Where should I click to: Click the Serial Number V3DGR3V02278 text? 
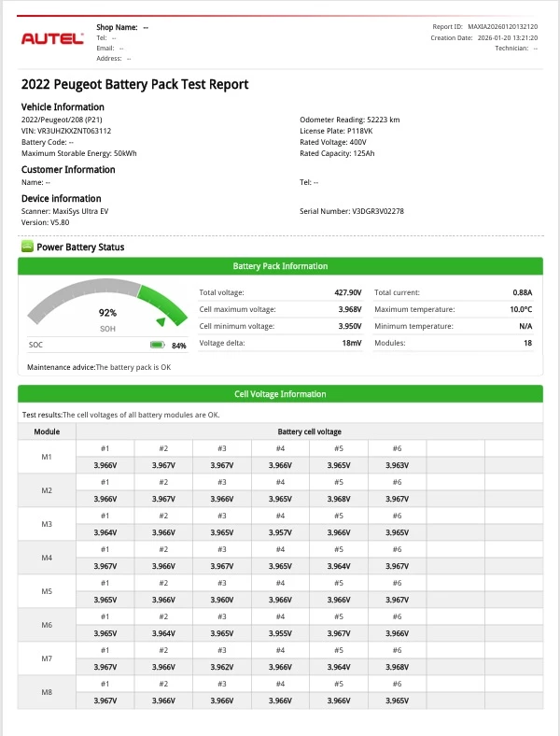pyautogui.click(x=352, y=211)
